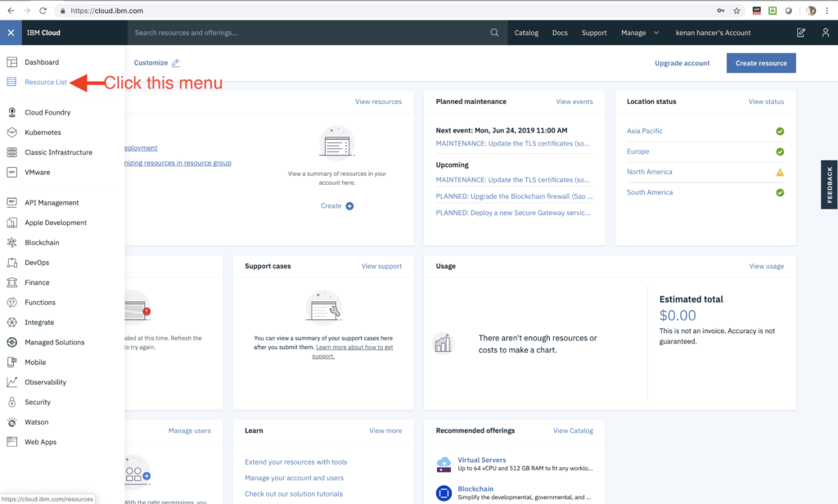Click the Apple Development icon
Viewport: 838px width, 504px height.
(11, 223)
